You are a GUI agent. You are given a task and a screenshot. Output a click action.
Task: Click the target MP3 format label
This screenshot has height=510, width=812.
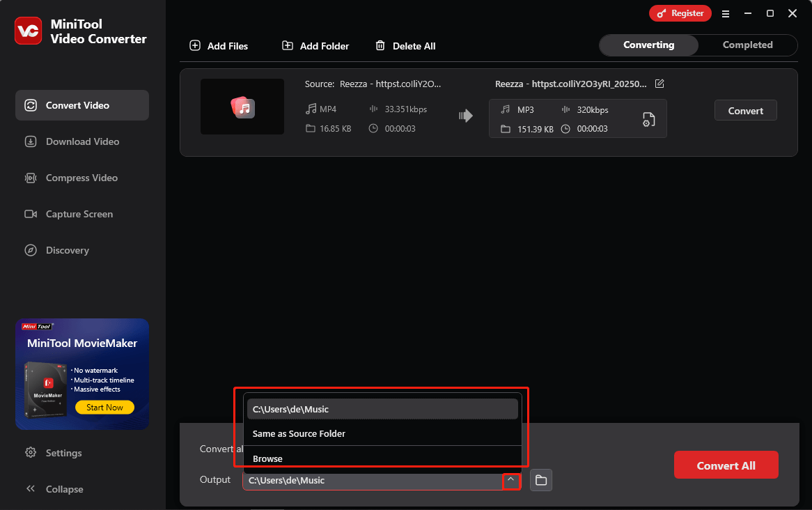(x=525, y=110)
